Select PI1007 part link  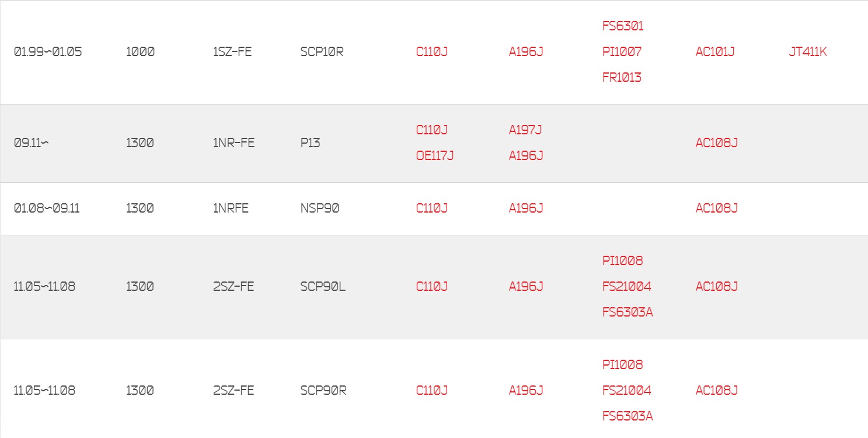(x=622, y=51)
